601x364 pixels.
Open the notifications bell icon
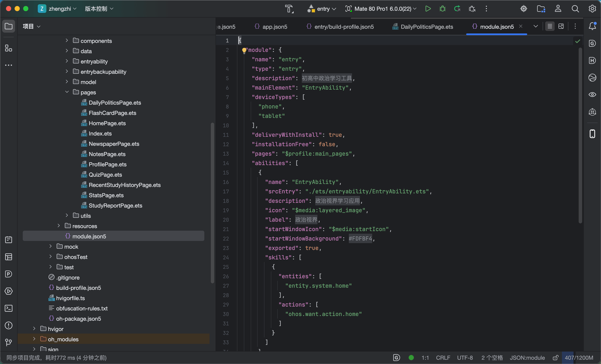[x=592, y=26]
